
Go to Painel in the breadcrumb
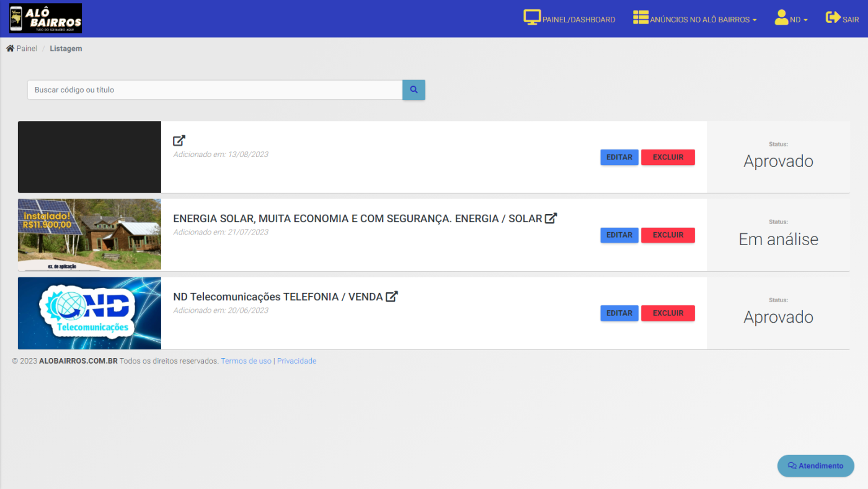point(27,48)
